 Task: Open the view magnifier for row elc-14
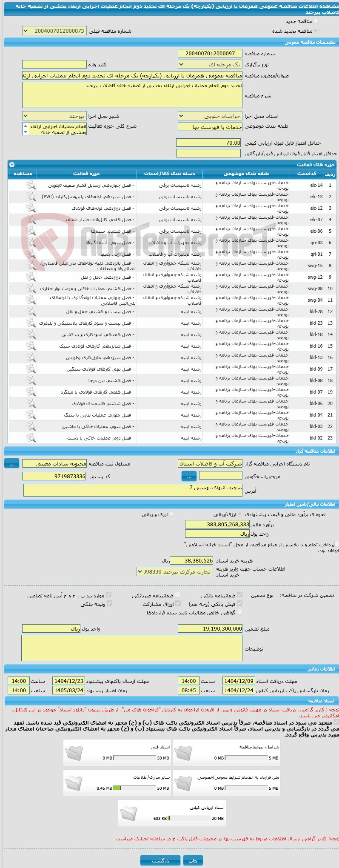click(x=30, y=185)
